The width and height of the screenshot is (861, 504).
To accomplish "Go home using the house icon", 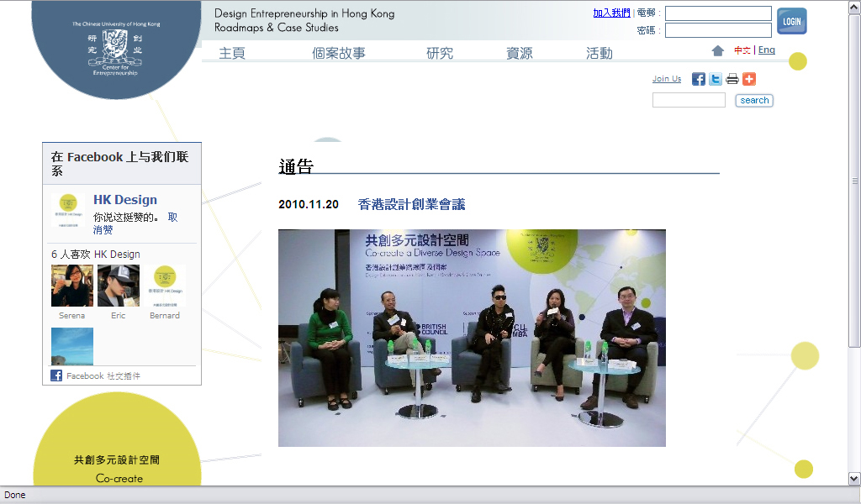I will click(718, 51).
